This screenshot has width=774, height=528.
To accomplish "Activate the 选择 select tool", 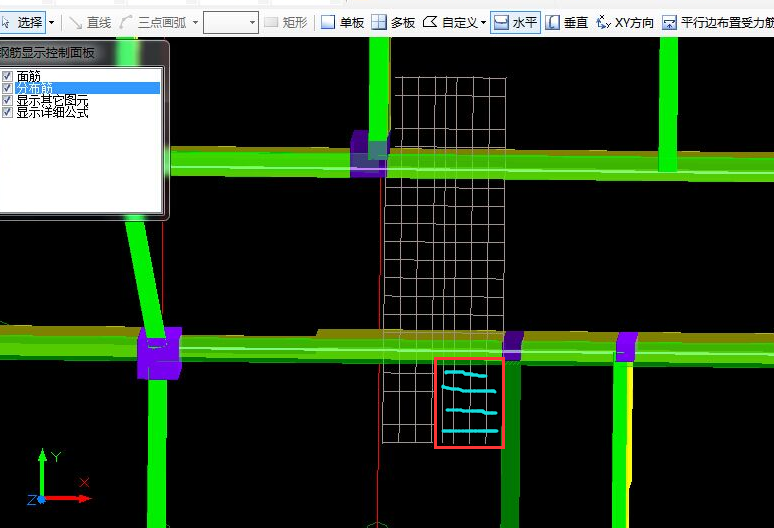I will (22, 23).
